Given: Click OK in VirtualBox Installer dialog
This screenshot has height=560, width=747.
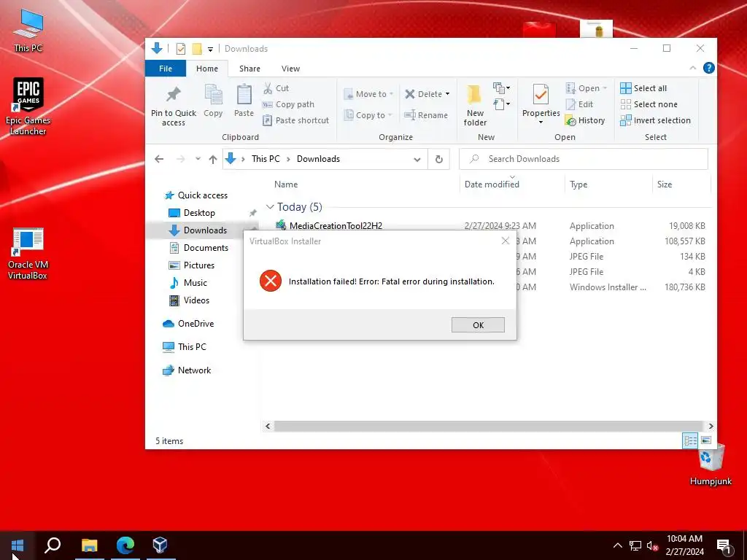Looking at the screenshot, I should click(x=478, y=324).
